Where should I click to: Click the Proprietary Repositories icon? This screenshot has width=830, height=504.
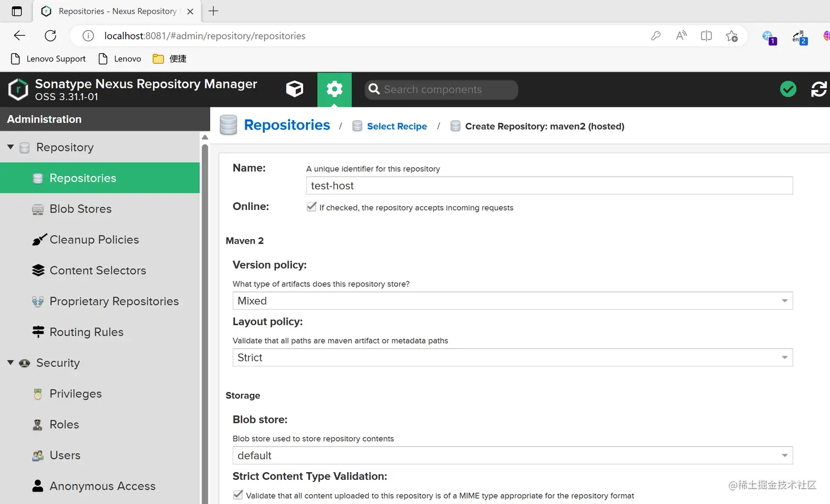38,301
